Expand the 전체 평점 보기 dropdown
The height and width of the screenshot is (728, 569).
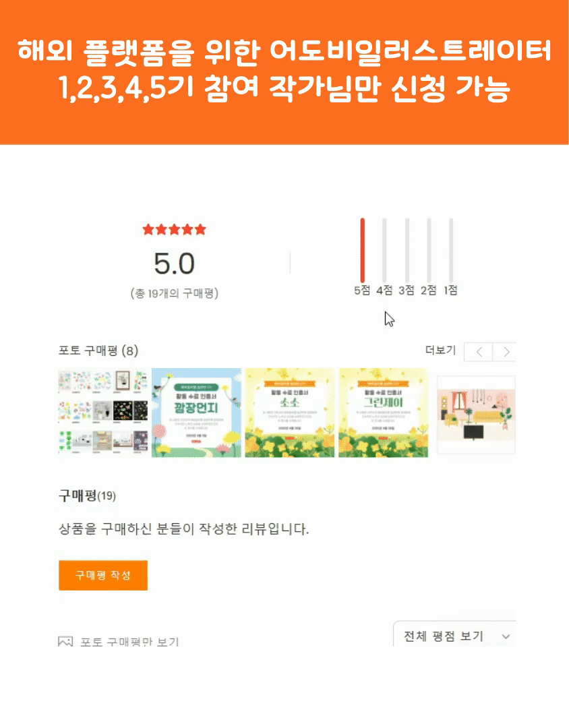454,635
